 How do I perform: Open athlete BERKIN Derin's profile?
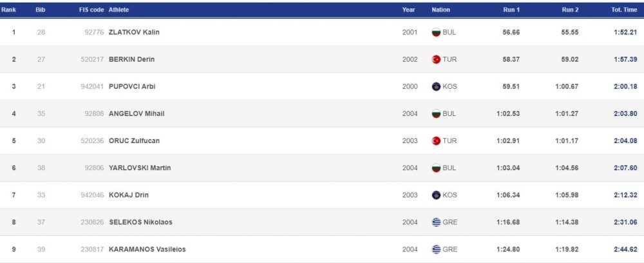point(132,59)
